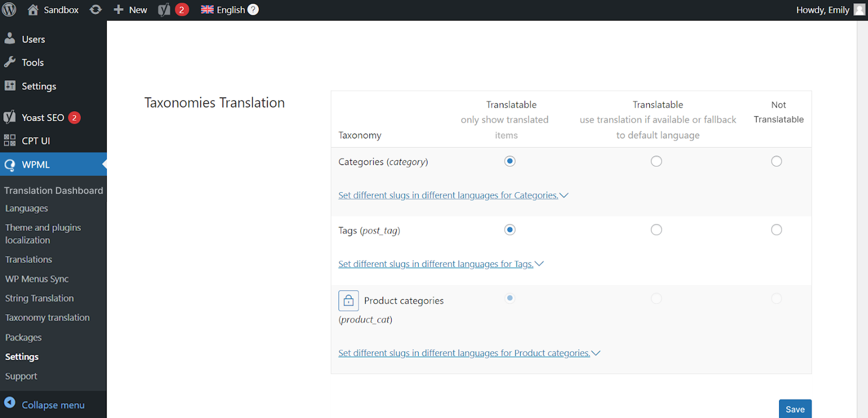Open WP Menus Sync
Image resolution: width=868 pixels, height=418 pixels.
tap(37, 279)
